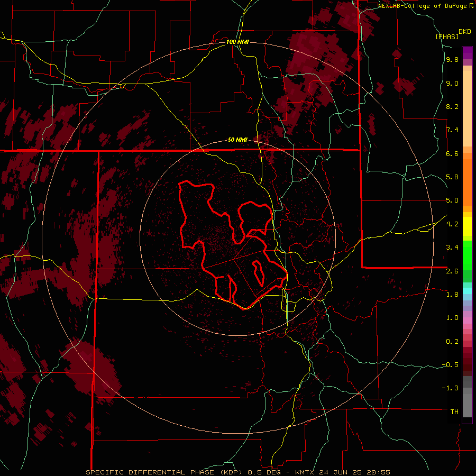Click the 5.0 value on the scale
The image size is (476, 476).
coord(452,200)
